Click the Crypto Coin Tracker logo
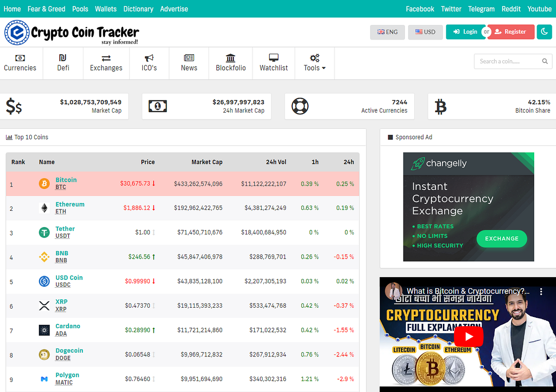 [x=72, y=32]
